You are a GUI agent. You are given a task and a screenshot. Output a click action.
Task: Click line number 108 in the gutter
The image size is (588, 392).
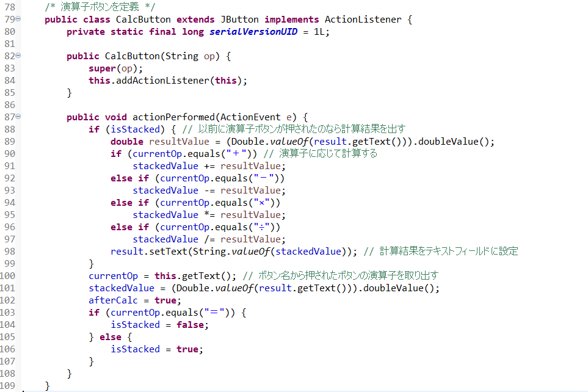pyautogui.click(x=9, y=374)
